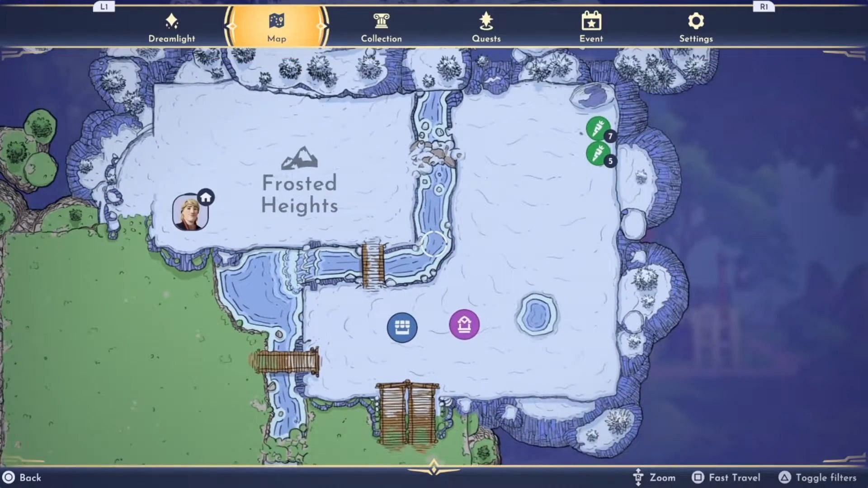Click the Back button

[x=31, y=477]
